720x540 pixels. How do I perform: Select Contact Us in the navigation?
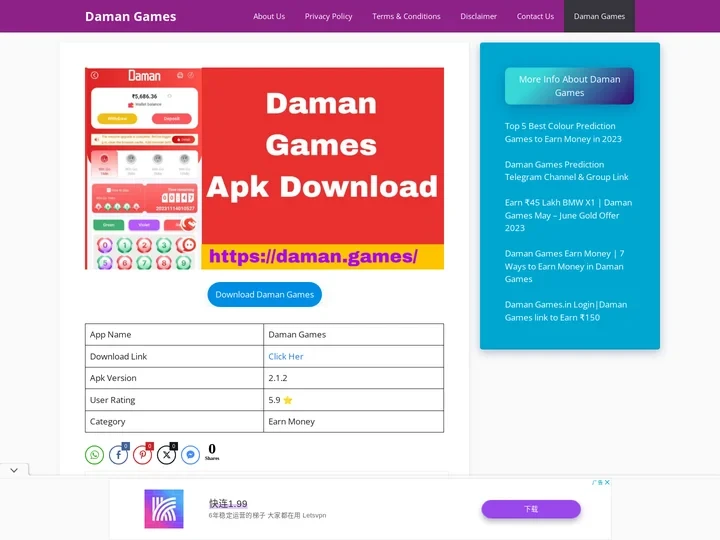535,16
